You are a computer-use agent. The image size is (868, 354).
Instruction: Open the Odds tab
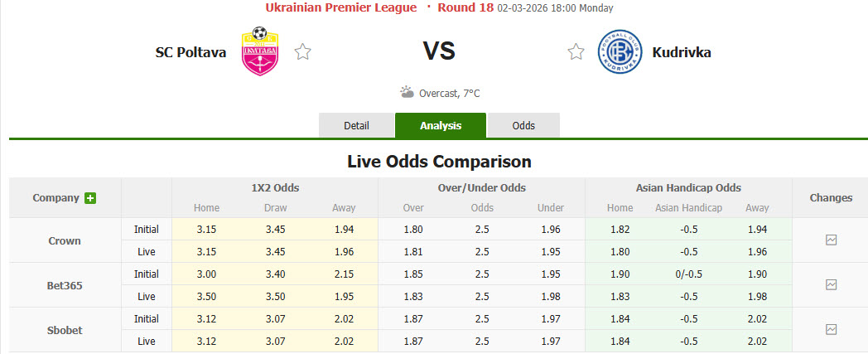(523, 125)
